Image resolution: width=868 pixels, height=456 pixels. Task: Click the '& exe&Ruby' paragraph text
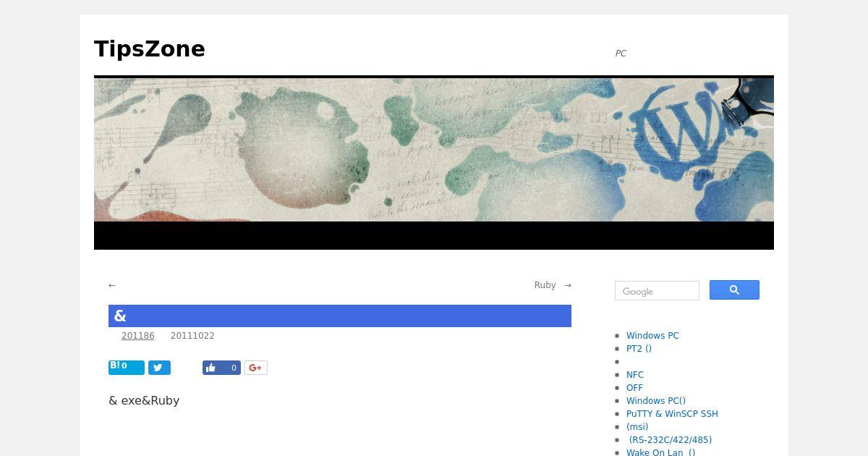[144, 401]
